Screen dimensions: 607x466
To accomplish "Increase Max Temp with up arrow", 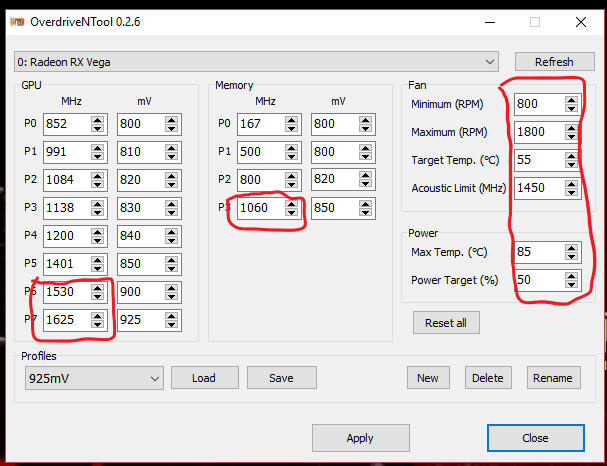I will pos(571,248).
